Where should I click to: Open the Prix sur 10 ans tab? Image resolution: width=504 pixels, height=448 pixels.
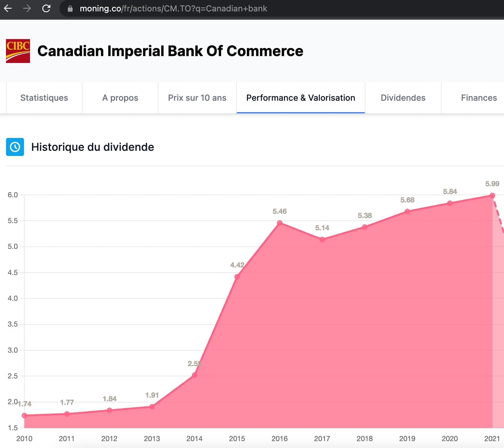click(x=197, y=98)
